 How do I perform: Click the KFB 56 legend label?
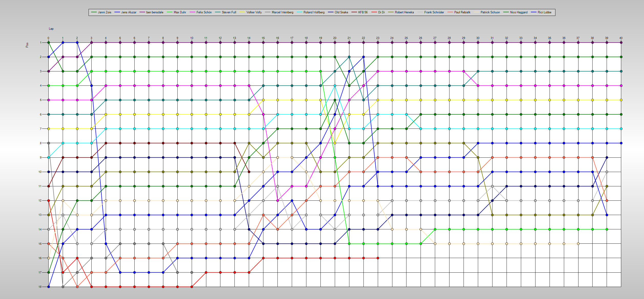pos(363,12)
